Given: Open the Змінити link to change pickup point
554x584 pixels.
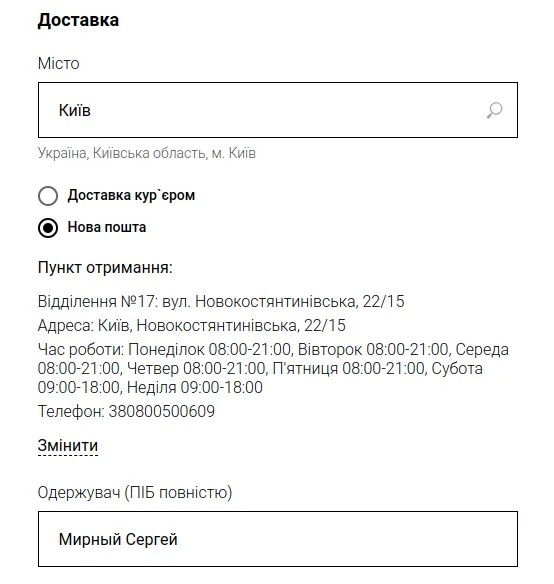Looking at the screenshot, I should (x=68, y=446).
